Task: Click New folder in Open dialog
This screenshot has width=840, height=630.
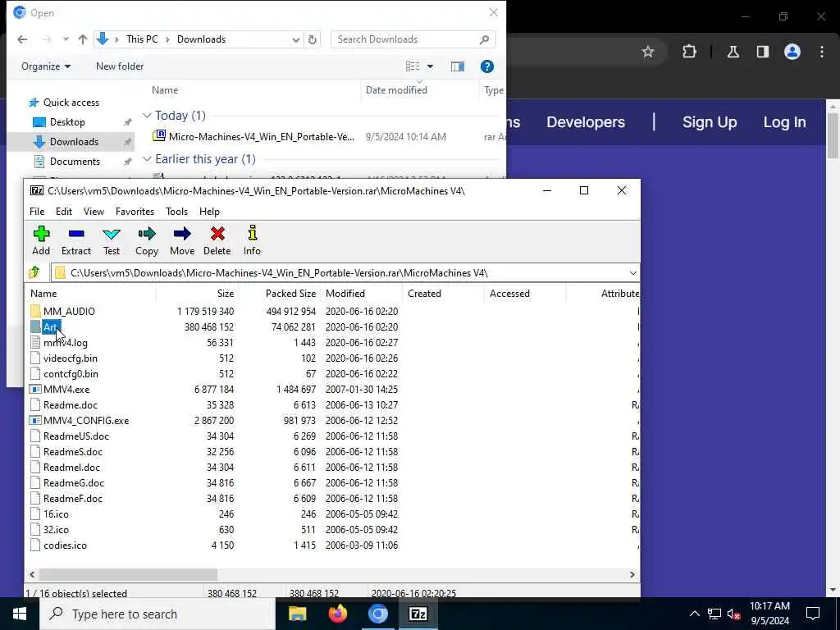Action: [120, 66]
